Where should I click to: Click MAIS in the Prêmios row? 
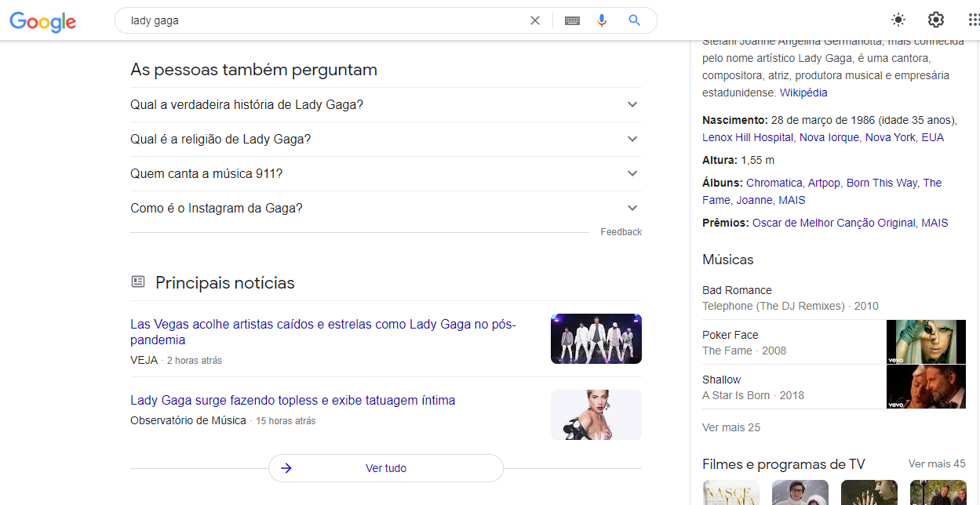pyautogui.click(x=934, y=223)
